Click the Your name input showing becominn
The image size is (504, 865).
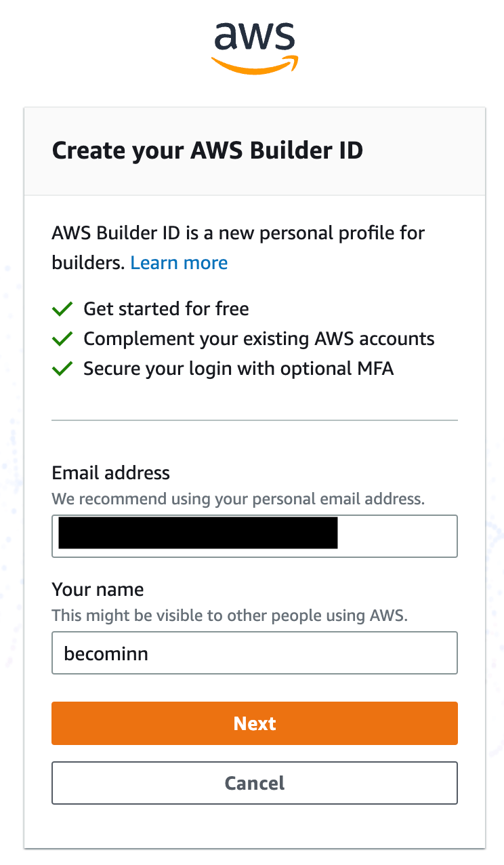255,653
